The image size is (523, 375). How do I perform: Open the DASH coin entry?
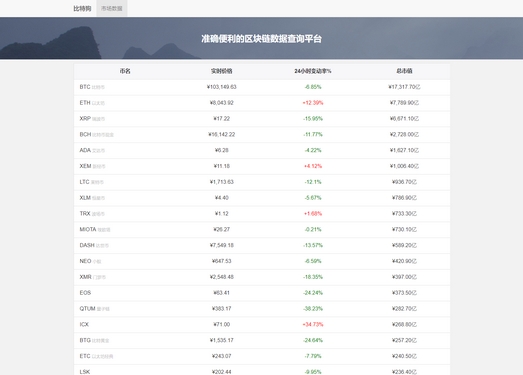click(x=262, y=246)
